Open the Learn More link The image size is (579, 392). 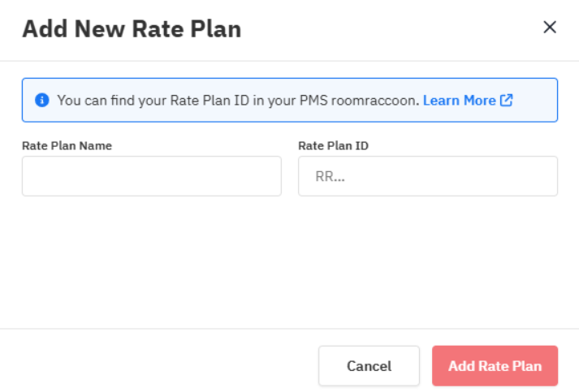coord(459,101)
